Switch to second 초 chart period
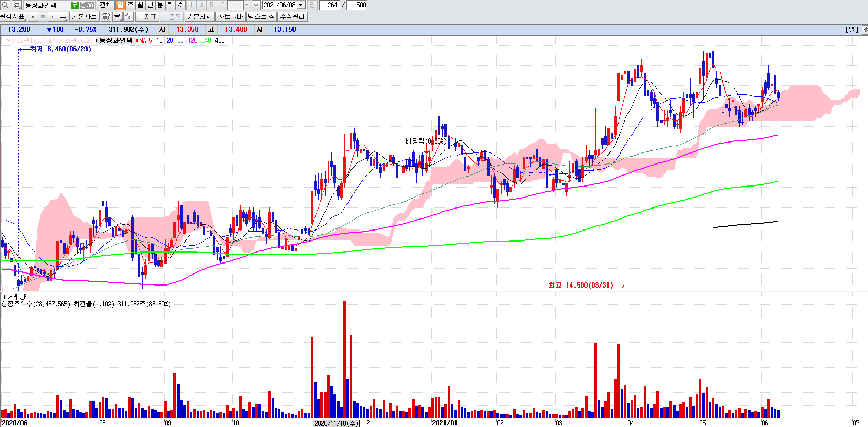This screenshot has height=427, width=868. [x=180, y=5]
